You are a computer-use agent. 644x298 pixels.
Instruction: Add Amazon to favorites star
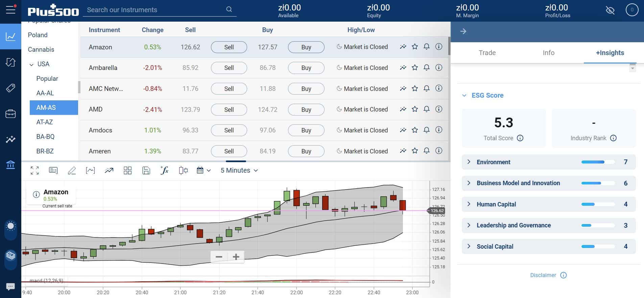pos(415,47)
